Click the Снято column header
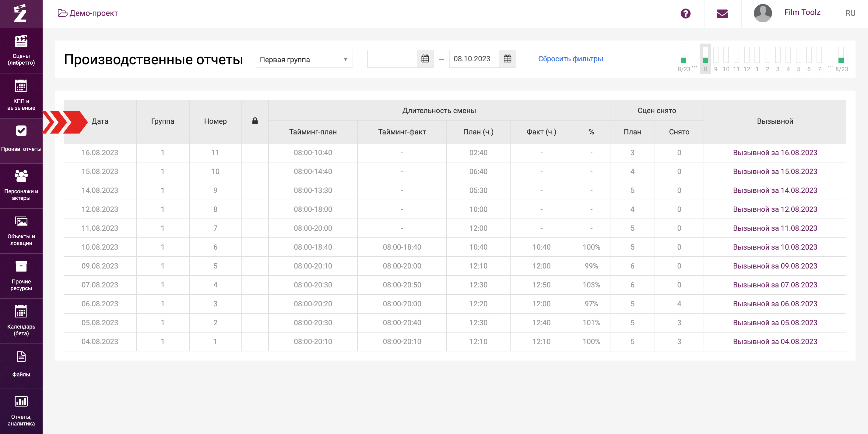Screen dimensions: 868x434 click(679, 132)
